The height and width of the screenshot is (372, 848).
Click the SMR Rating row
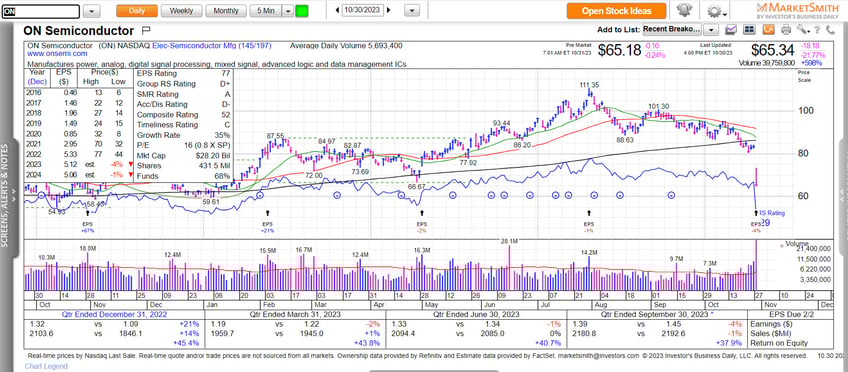183,94
